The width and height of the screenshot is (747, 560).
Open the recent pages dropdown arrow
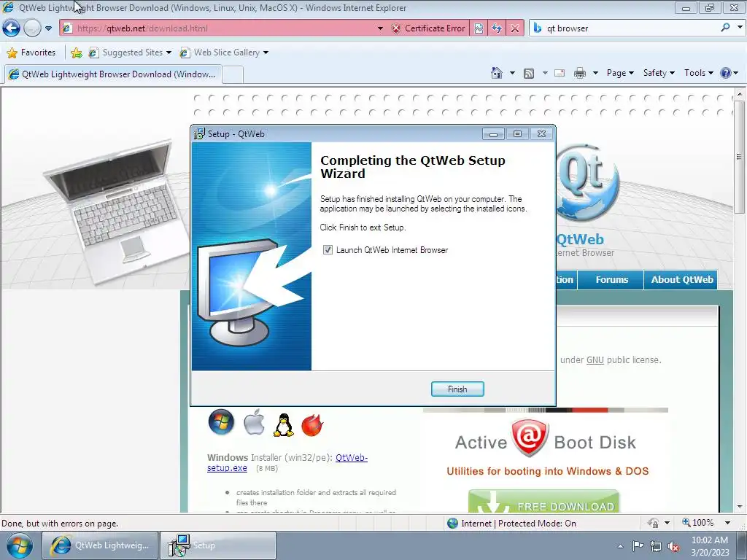tap(48, 28)
